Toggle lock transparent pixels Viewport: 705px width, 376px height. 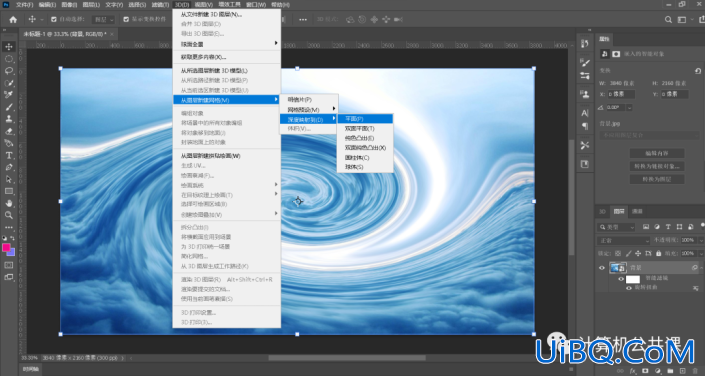(618, 254)
